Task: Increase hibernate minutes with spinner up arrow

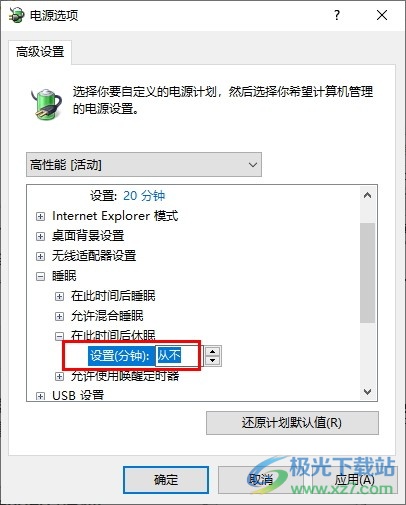Action: (212, 351)
